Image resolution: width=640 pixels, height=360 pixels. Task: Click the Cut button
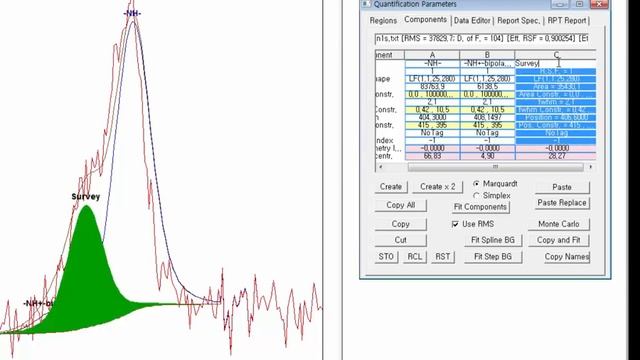pos(400,240)
